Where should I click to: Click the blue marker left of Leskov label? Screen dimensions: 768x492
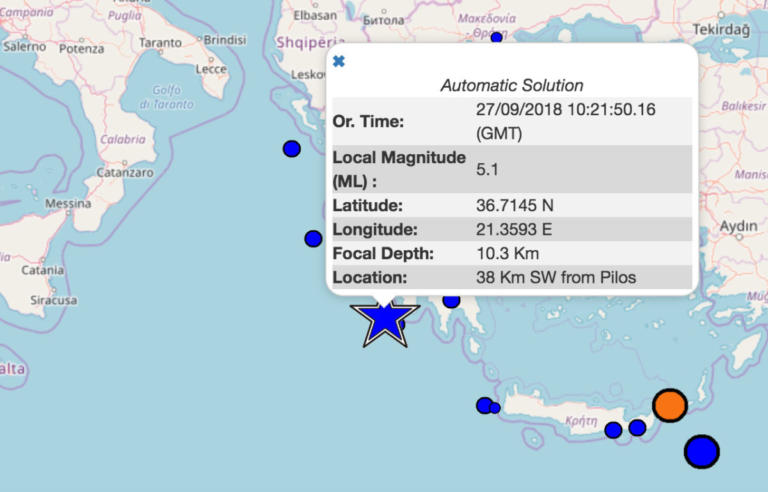click(292, 148)
